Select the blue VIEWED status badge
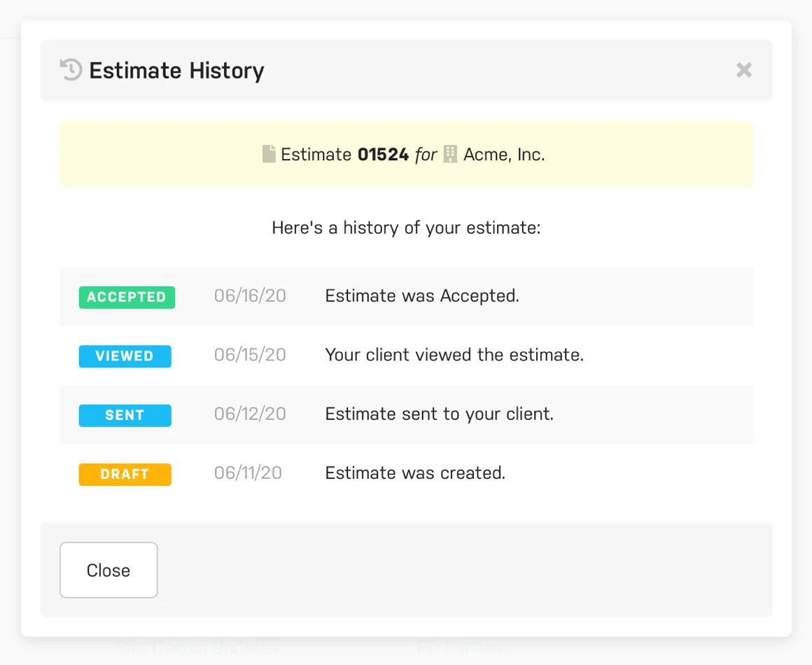The height and width of the screenshot is (665, 812). [x=125, y=356]
